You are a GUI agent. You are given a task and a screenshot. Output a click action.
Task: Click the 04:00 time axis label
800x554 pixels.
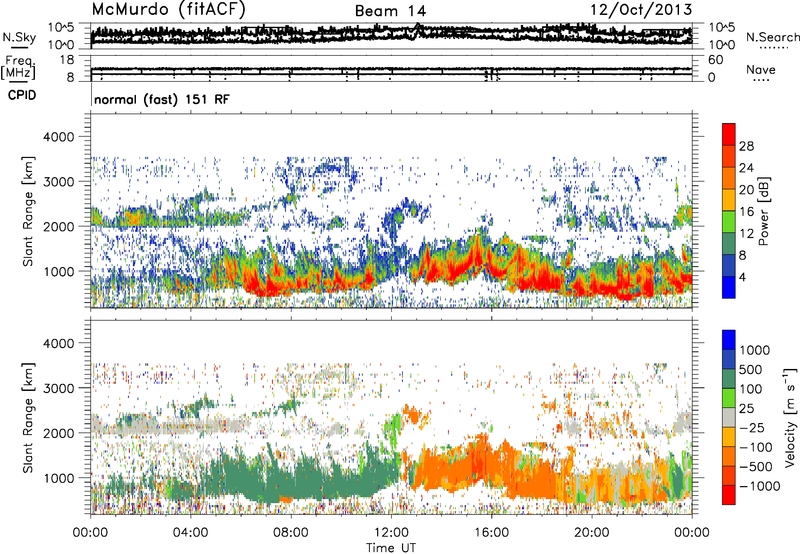click(x=190, y=533)
